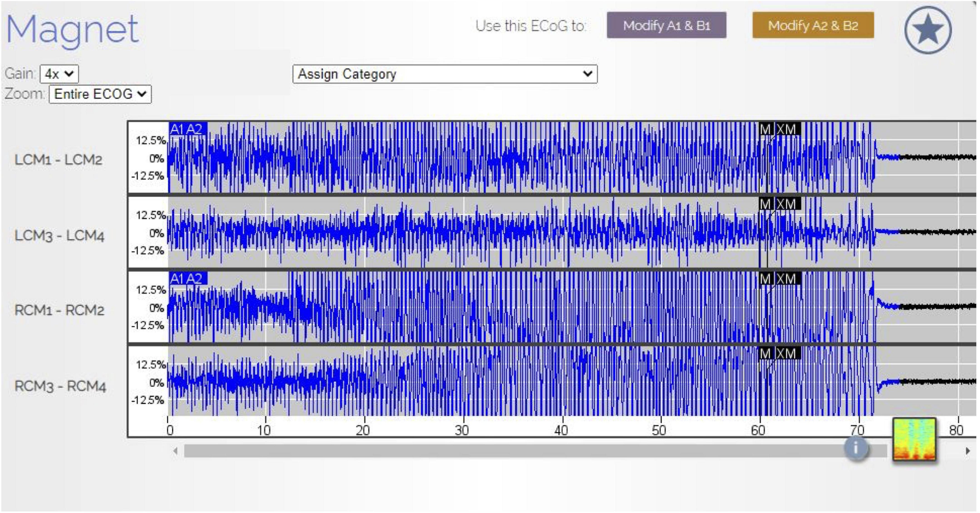Open the Gain 4x dropdown

click(59, 74)
